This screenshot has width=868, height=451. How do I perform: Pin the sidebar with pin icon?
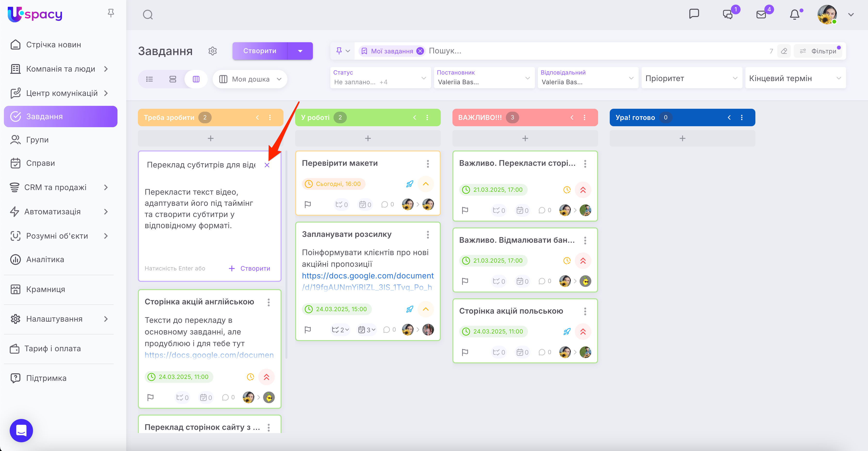coord(111,13)
